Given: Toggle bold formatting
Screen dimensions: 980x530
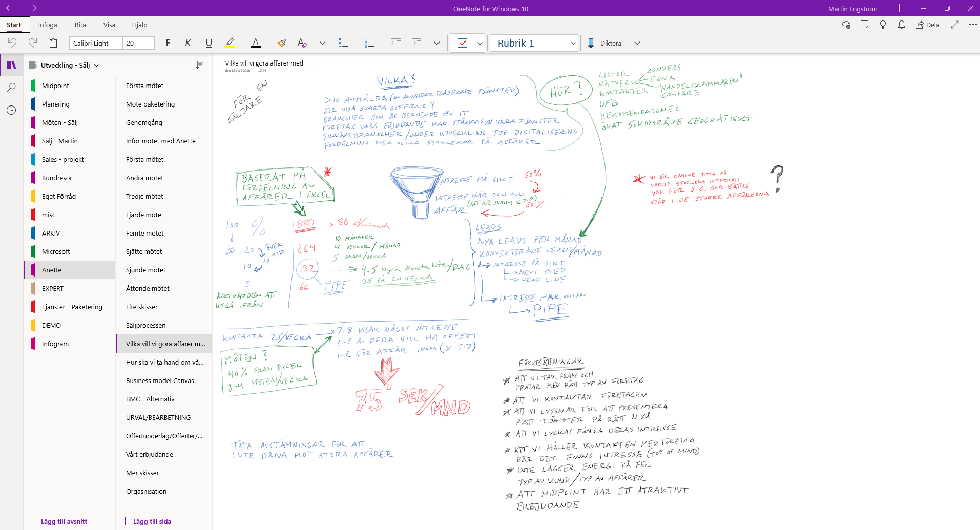Looking at the screenshot, I should point(168,43).
